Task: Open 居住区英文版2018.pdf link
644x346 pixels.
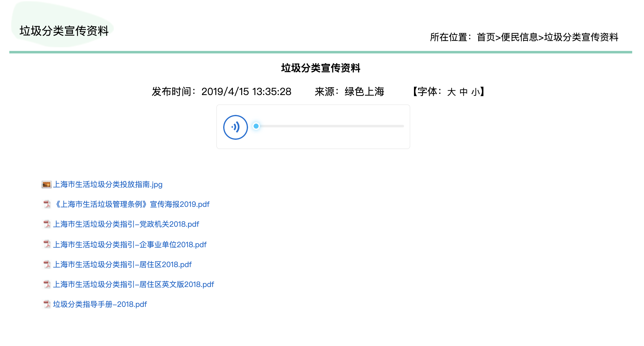Action: [133, 285]
